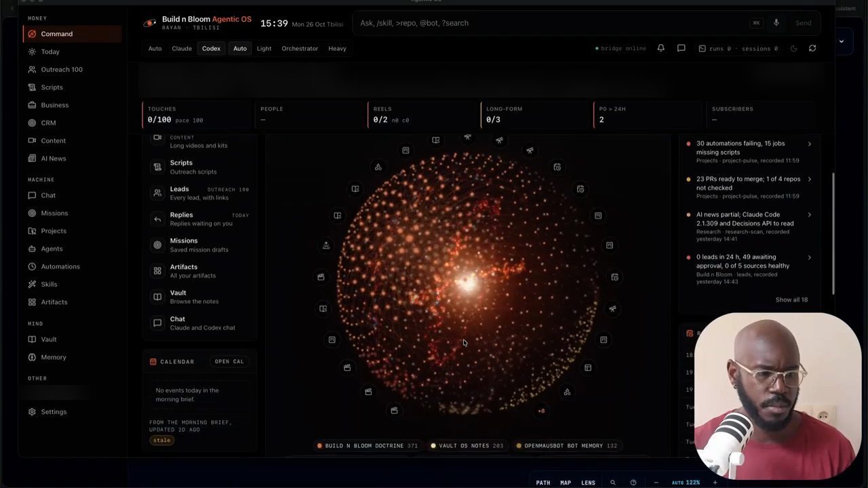Screen dimensions: 868x488
Task: Click the Show all 18 link
Action: coord(791,300)
